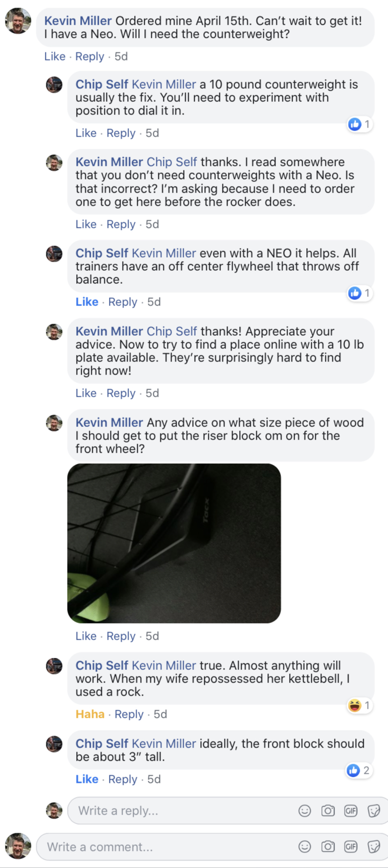The height and width of the screenshot is (868, 388).
Task: Insert a GIF in the comment box
Action: (x=351, y=846)
